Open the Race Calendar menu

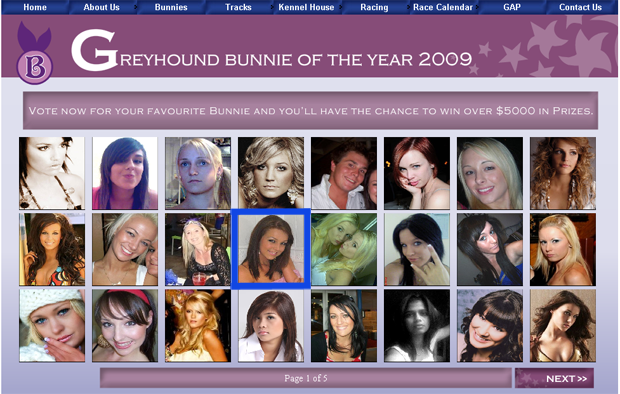[x=442, y=7]
